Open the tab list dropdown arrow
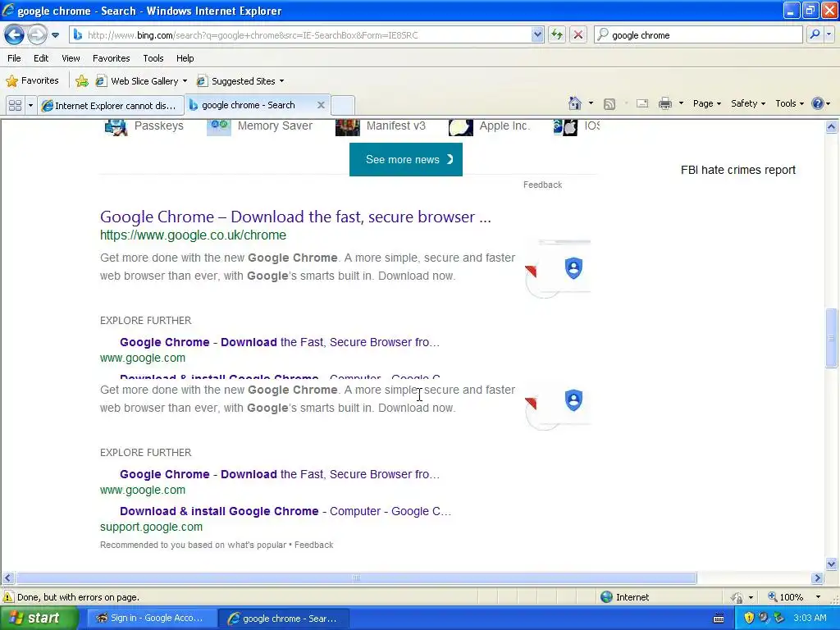 pos(30,105)
